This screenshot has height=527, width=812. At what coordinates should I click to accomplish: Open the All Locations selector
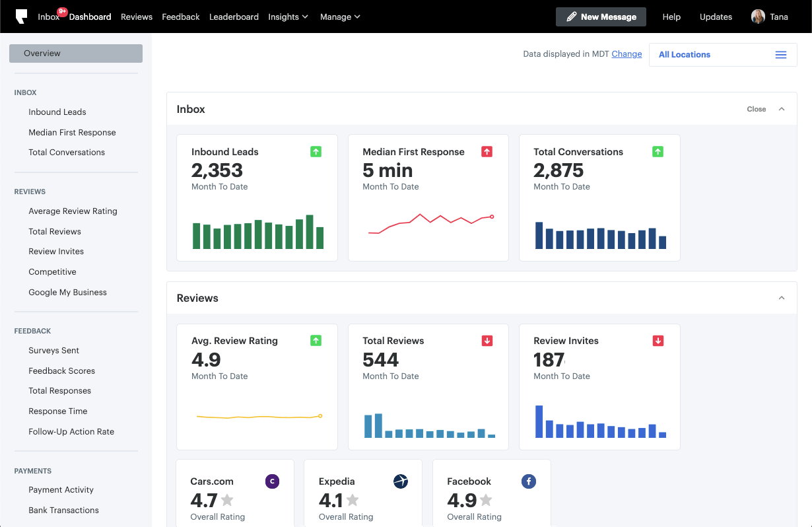tap(723, 55)
